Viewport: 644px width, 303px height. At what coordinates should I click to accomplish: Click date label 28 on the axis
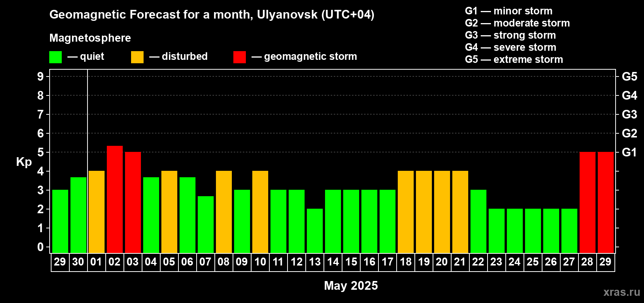click(x=587, y=262)
